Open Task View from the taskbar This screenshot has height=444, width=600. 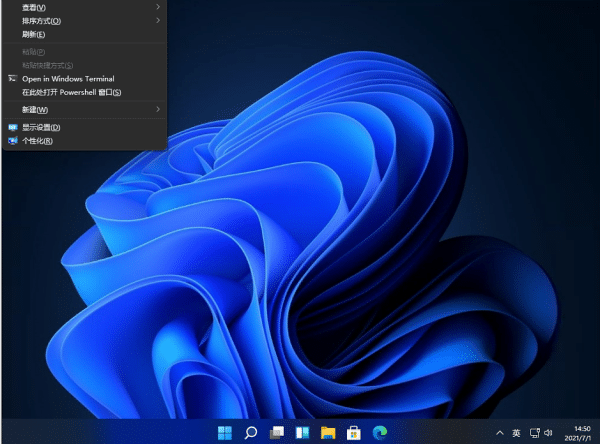[276, 432]
